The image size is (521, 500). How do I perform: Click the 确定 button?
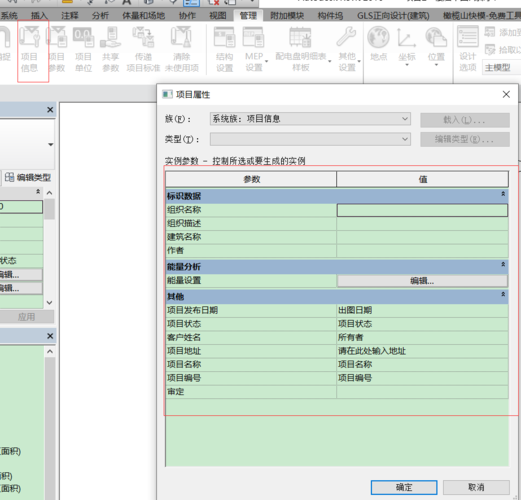pos(404,487)
